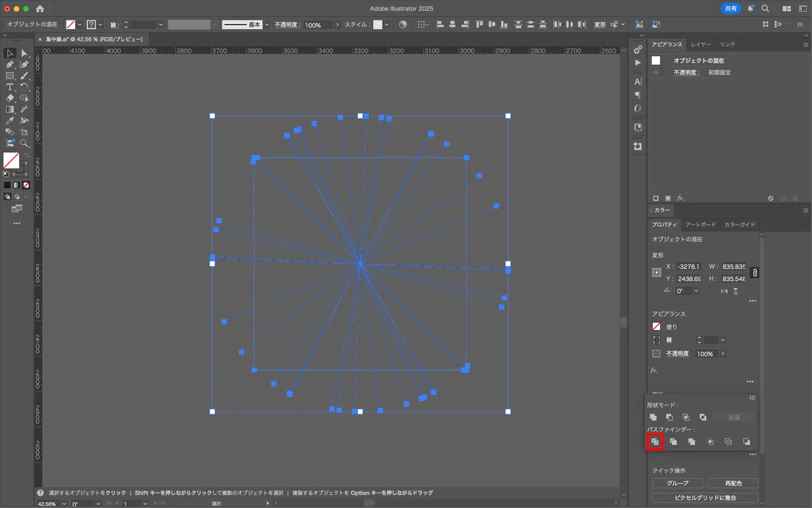This screenshot has width=812, height=508.
Task: Click the 塗り fill swatch in Properties
Action: (x=656, y=327)
